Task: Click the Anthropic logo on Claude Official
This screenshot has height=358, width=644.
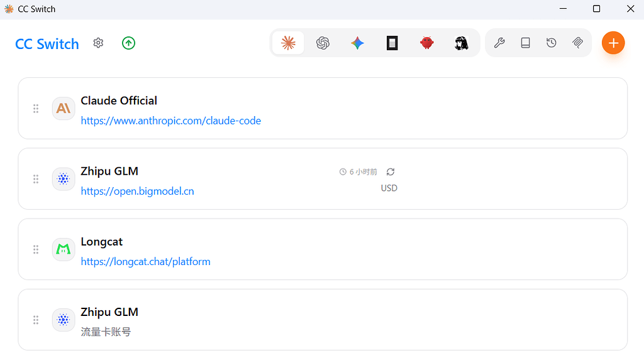Action: [x=64, y=108]
